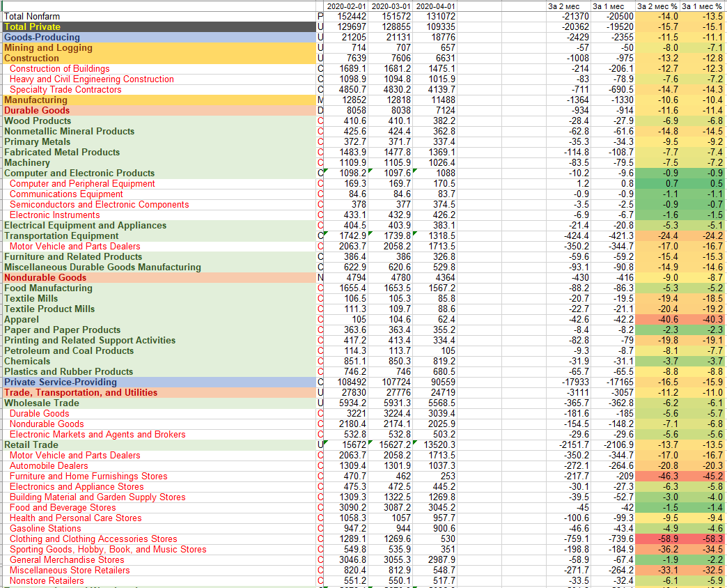Select the Private Service-Providing label
Viewport: 727px width, 588px height.
coord(61,382)
